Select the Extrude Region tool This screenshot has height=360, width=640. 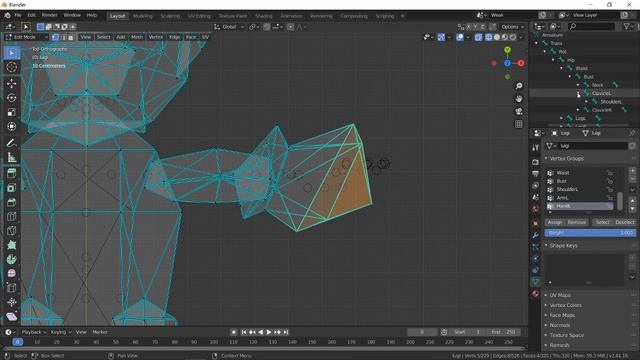[x=11, y=173]
